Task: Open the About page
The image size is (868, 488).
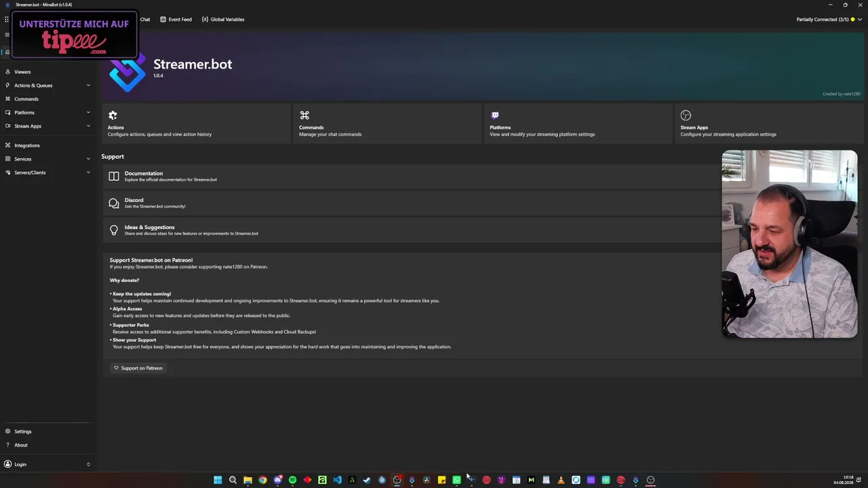Action: 47,445
